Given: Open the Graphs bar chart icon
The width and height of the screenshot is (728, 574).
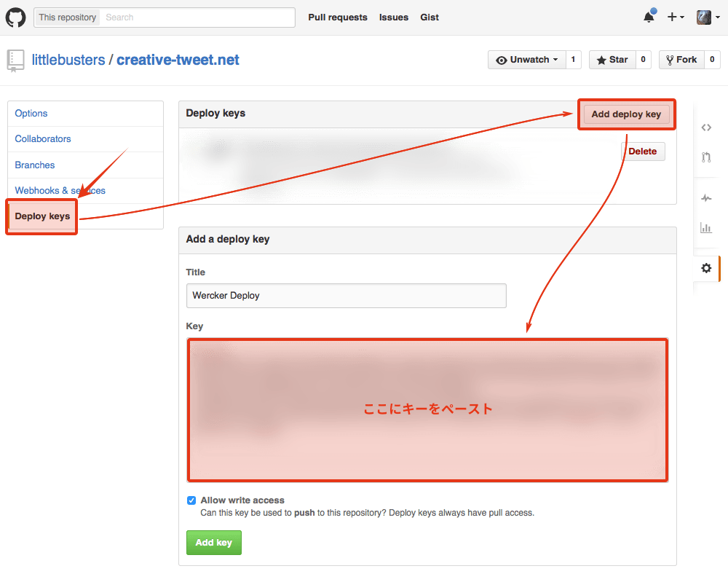Looking at the screenshot, I should [705, 227].
